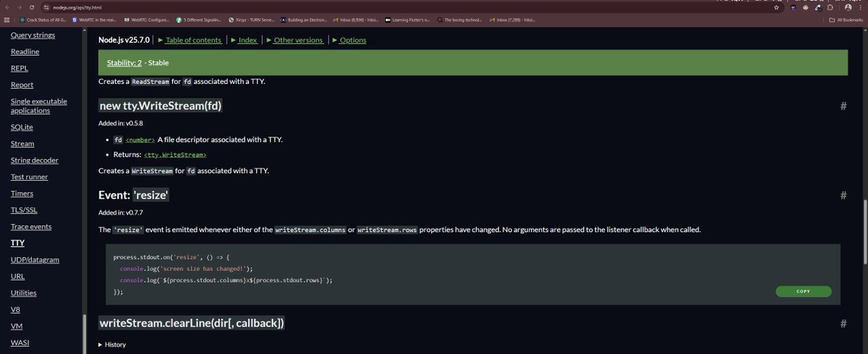Open the '5 Different Signalin...' bookmark
The width and height of the screenshot is (868, 354).
coord(198,20)
